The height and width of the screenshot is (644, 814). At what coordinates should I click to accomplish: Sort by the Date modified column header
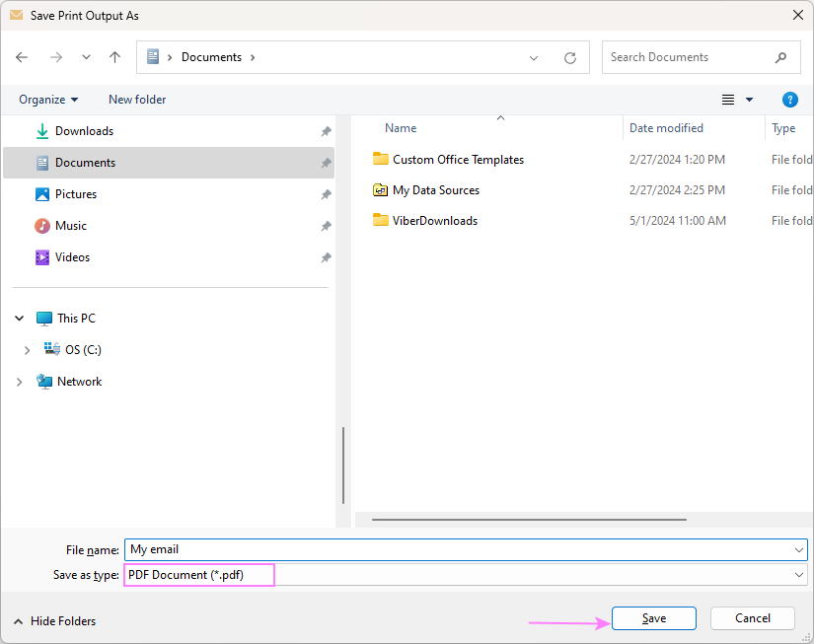(x=666, y=128)
